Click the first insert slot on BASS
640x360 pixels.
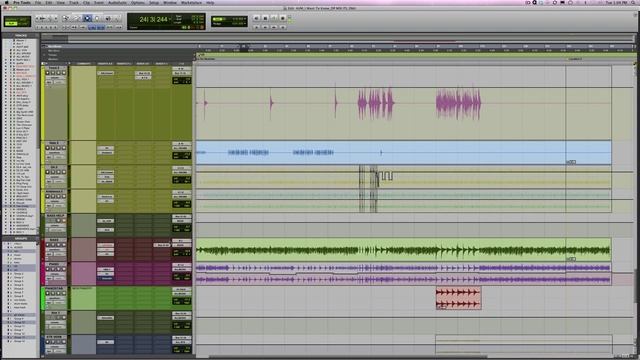click(106, 245)
